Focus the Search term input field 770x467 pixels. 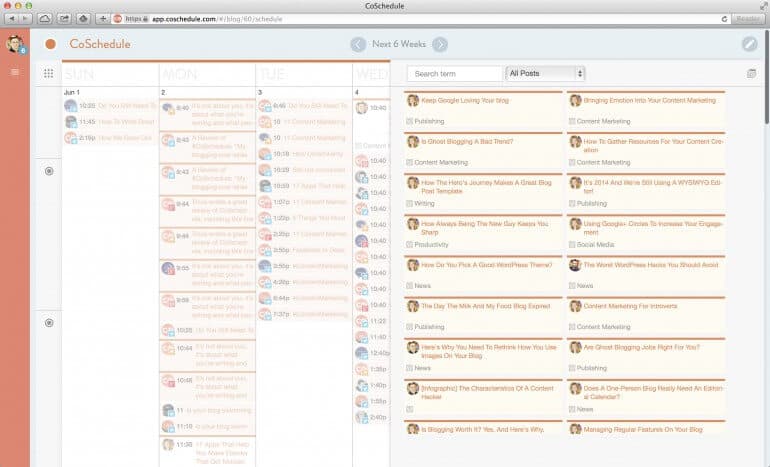[454, 74]
